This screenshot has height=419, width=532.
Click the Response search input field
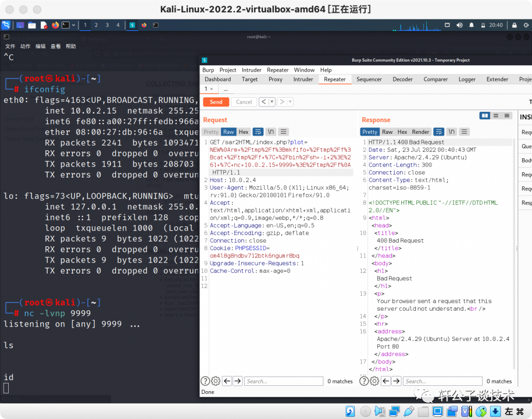pyautogui.click(x=442, y=381)
